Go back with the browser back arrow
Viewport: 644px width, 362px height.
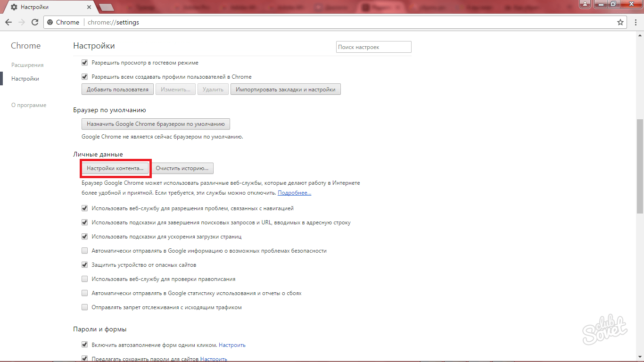click(x=8, y=22)
